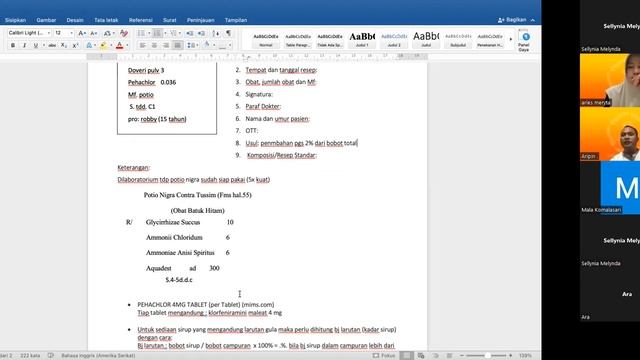640x360 pixels.
Task: Center align the text
Action: (x=154, y=45)
